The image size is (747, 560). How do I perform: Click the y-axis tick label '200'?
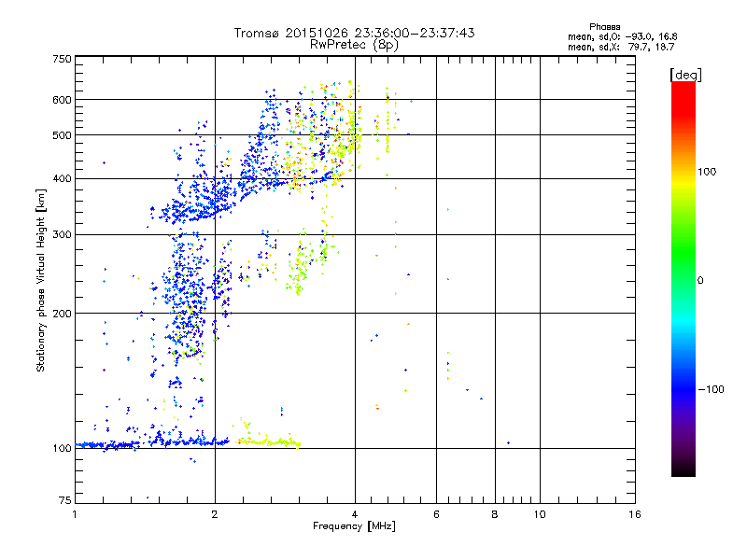pos(63,314)
